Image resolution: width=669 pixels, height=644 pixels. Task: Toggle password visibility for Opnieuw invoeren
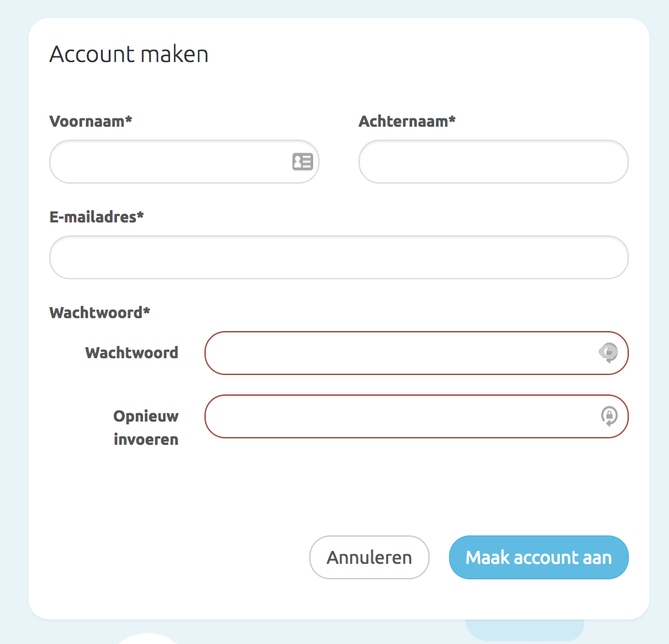tap(609, 416)
